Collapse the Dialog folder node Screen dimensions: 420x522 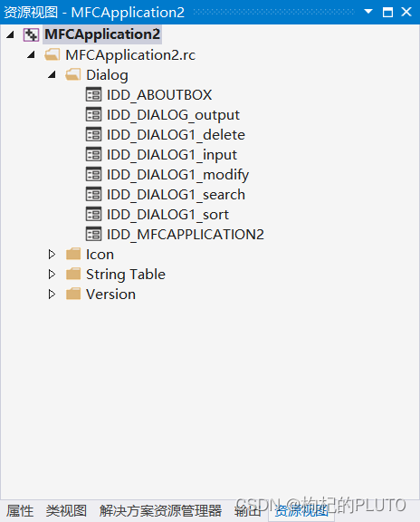[52, 74]
